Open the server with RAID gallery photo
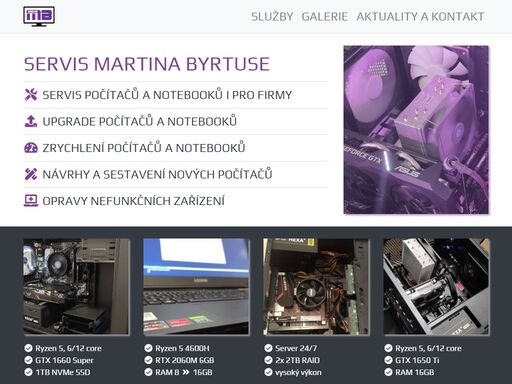512x384 pixels. (316, 287)
